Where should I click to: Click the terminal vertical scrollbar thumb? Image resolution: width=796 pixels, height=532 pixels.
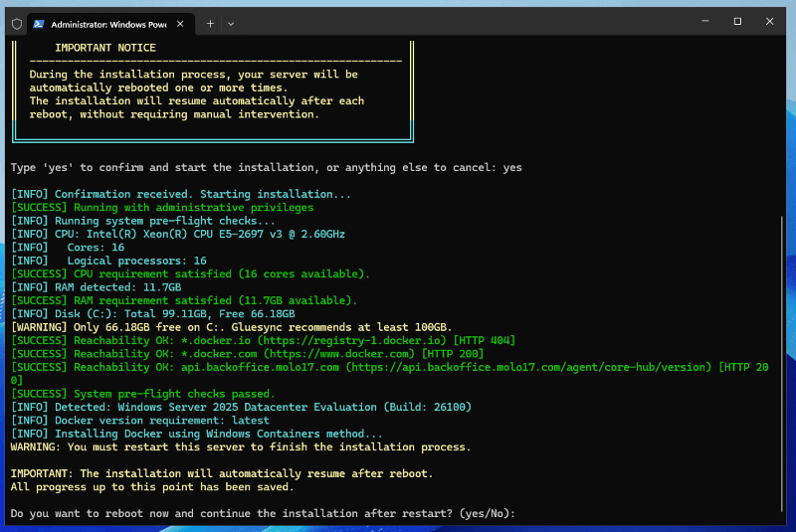[782, 364]
